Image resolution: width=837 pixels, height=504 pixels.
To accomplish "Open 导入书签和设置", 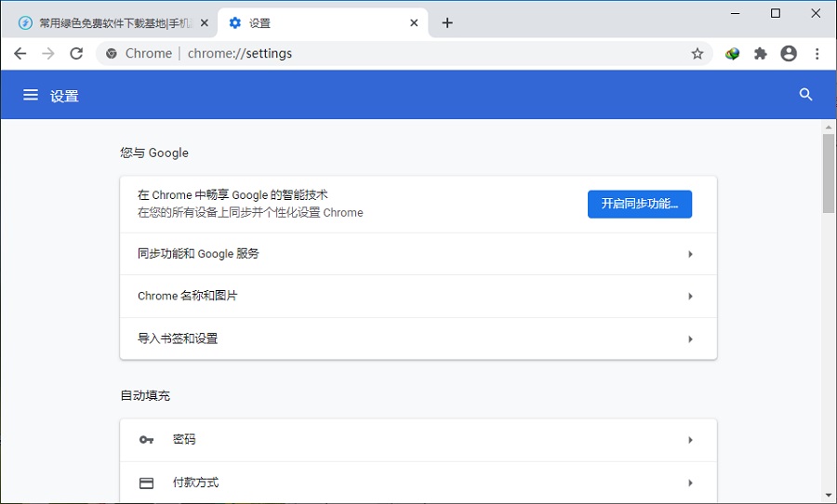I will coord(418,339).
